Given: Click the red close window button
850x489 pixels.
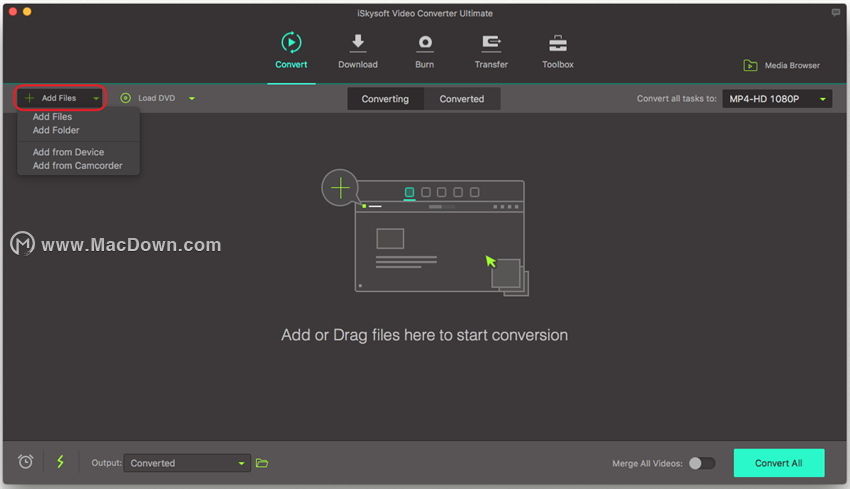Looking at the screenshot, I should 13,11.
